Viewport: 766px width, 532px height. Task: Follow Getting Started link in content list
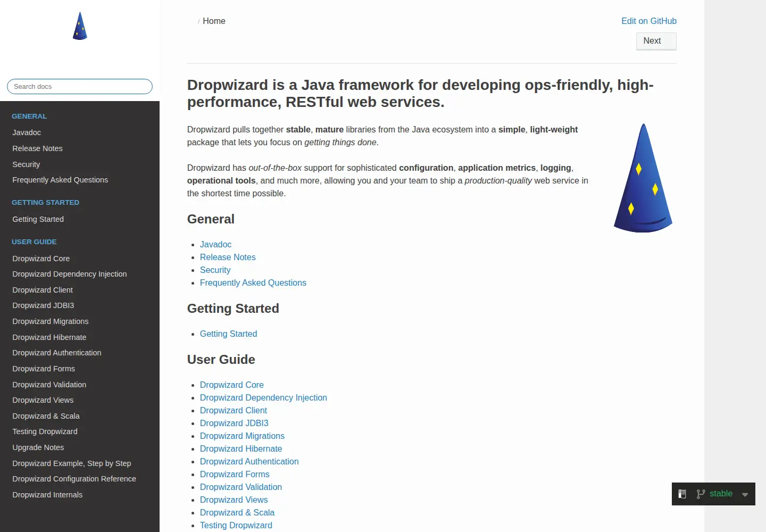pos(228,334)
